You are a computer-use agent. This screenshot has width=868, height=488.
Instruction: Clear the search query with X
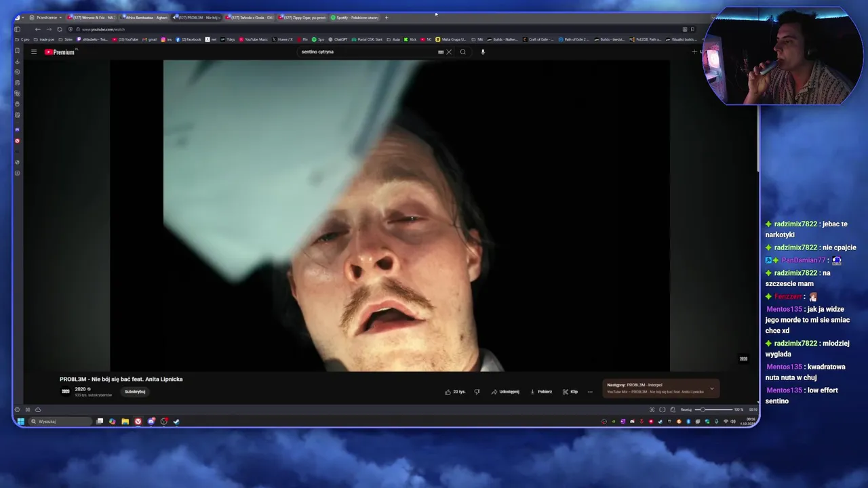click(449, 52)
